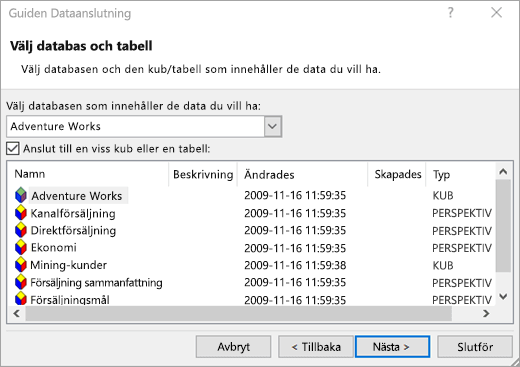Sort by the Skapades column header
The width and height of the screenshot is (520, 367).
(398, 174)
